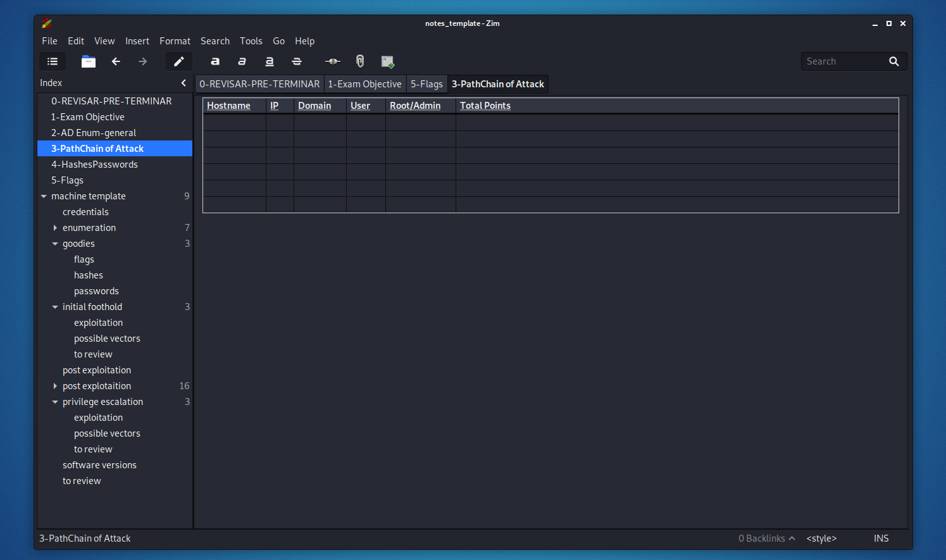Click in the Search input field
The width and height of the screenshot is (946, 560).
pyautogui.click(x=843, y=61)
